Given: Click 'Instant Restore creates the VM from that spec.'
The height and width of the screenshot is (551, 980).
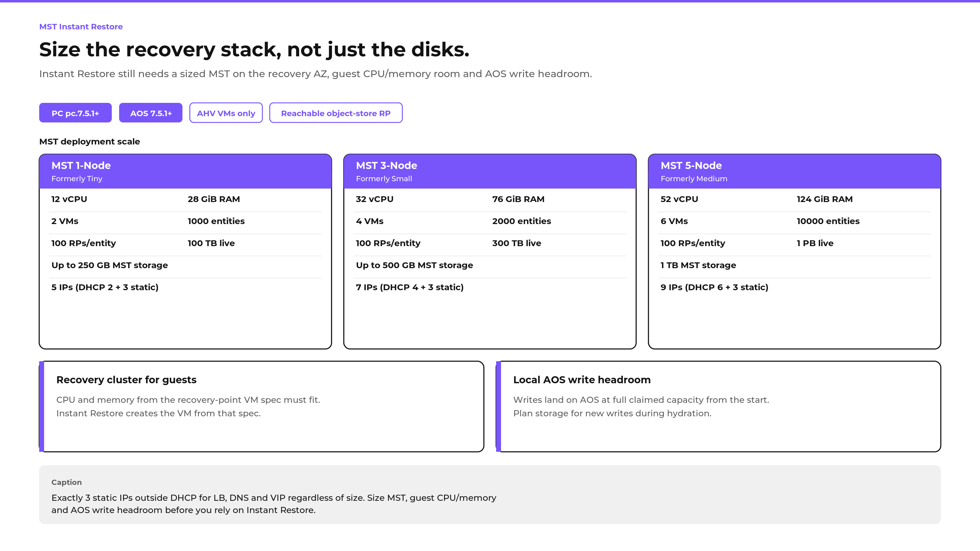Looking at the screenshot, I should pos(159,413).
